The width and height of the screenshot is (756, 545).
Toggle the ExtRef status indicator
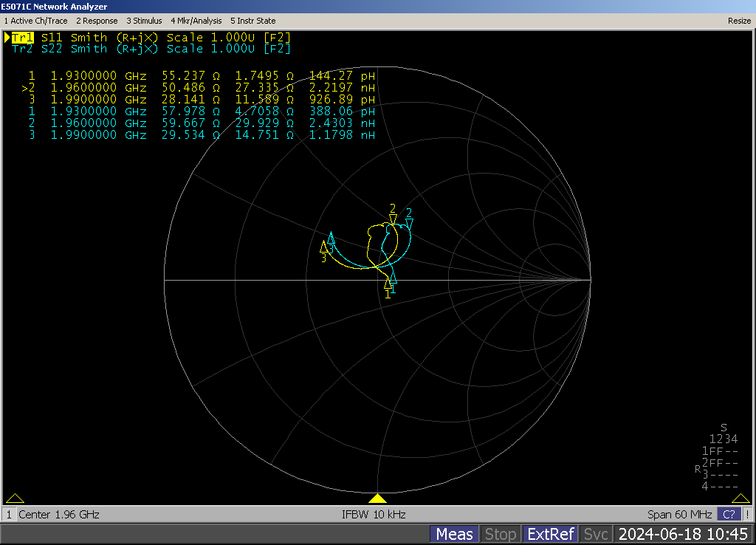(548, 534)
